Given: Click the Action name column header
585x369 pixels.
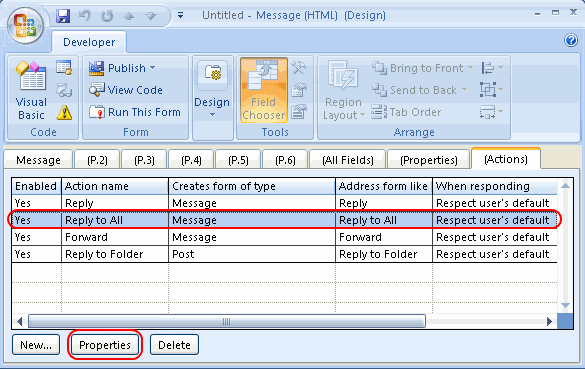Looking at the screenshot, I should [115, 186].
